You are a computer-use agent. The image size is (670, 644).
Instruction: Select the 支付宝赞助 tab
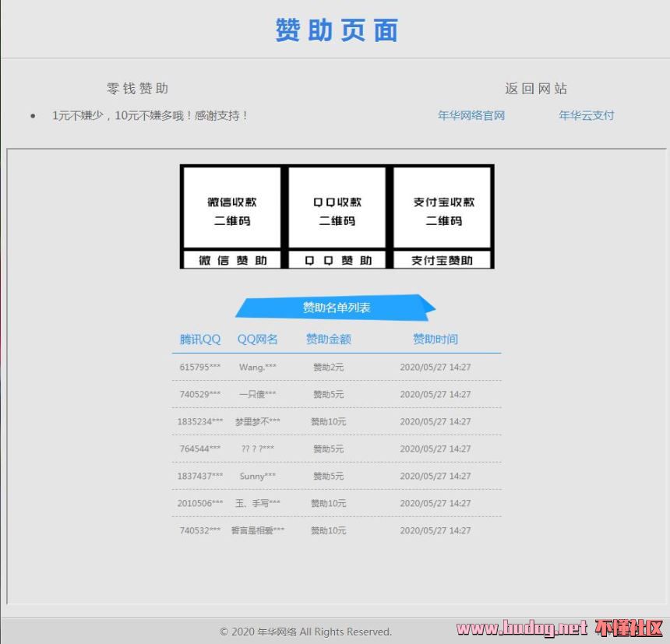click(442, 260)
